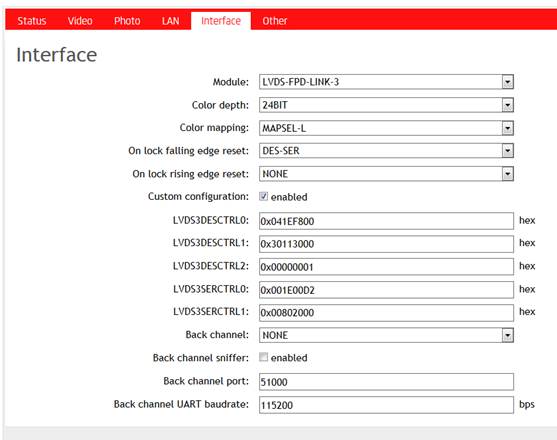
Task: Click the LVDS3DESCTRL2 value field
Action: (x=386, y=267)
